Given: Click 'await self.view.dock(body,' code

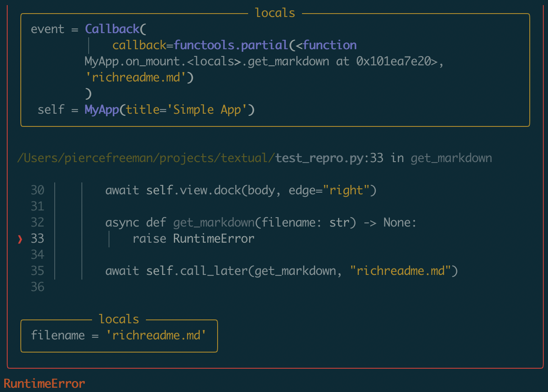Looking at the screenshot, I should (193, 190).
